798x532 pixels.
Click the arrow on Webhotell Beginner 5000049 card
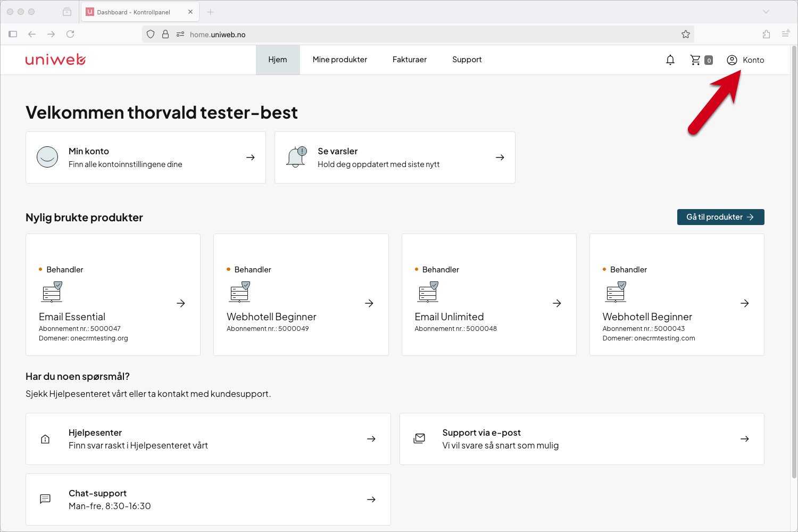pyautogui.click(x=369, y=303)
